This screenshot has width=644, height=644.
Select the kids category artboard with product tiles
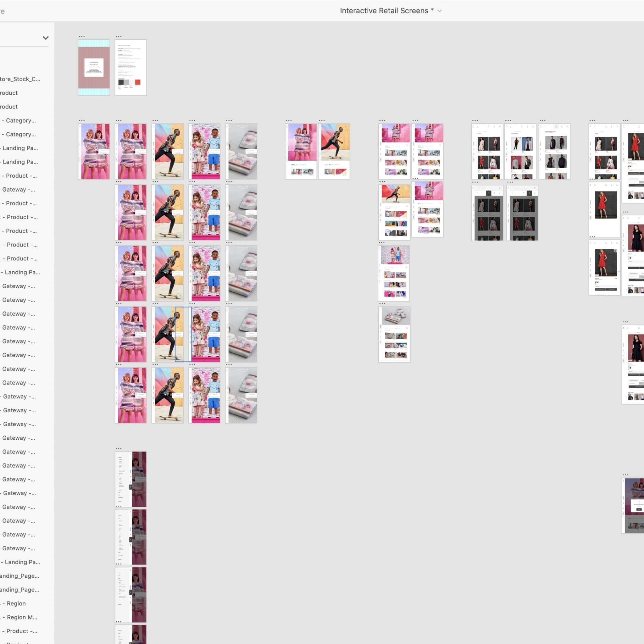pyautogui.click(x=394, y=273)
